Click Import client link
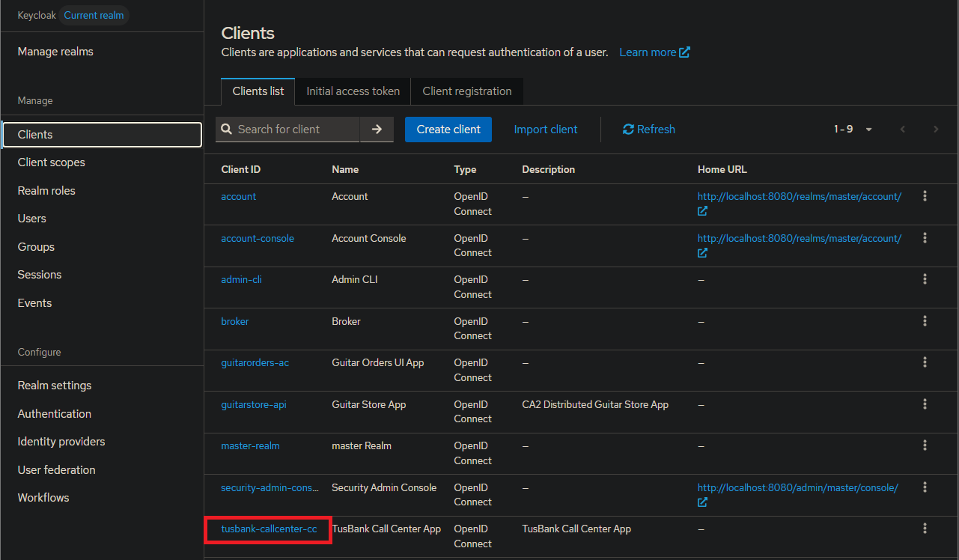This screenshot has width=959, height=560. pos(546,130)
